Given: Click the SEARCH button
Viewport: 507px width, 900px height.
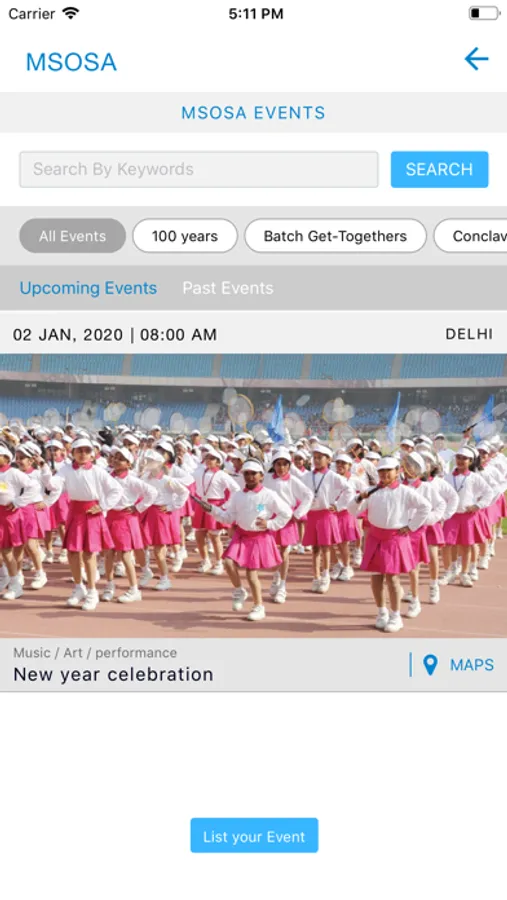Looking at the screenshot, I should pos(439,169).
